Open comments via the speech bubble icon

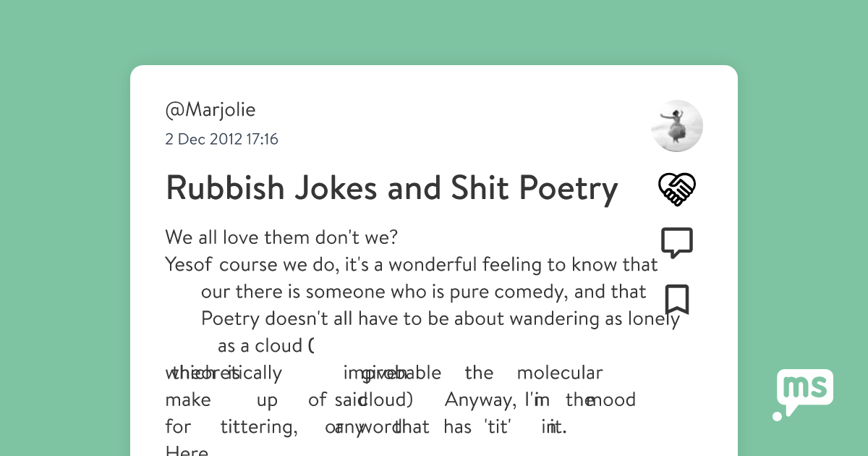click(x=677, y=242)
